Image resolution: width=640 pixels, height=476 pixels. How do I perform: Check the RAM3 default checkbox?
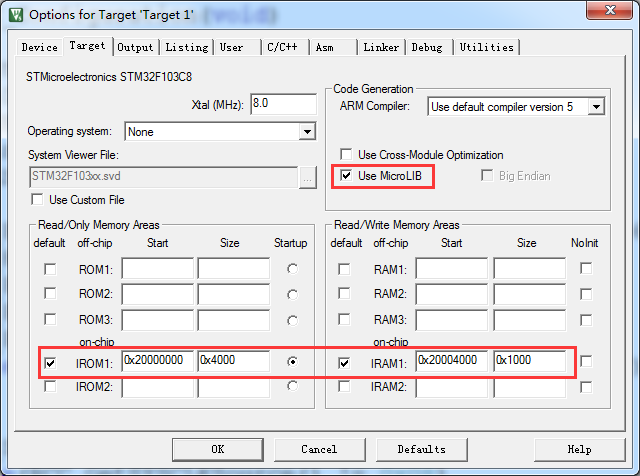(344, 319)
